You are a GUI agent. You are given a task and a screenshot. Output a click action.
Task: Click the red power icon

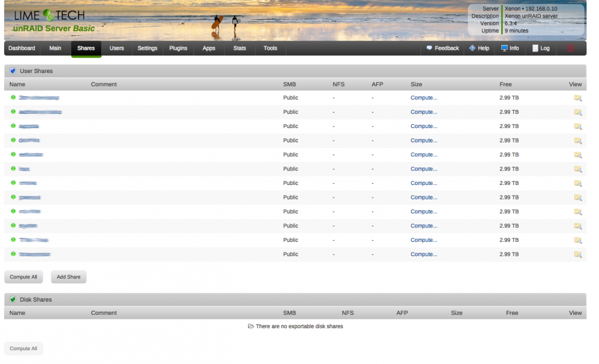570,48
